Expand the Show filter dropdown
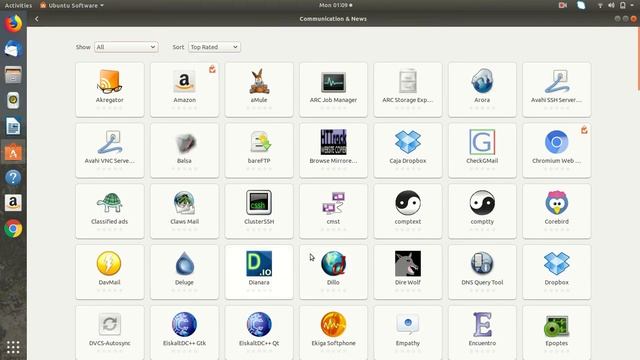This screenshot has width=640, height=360. (x=126, y=47)
